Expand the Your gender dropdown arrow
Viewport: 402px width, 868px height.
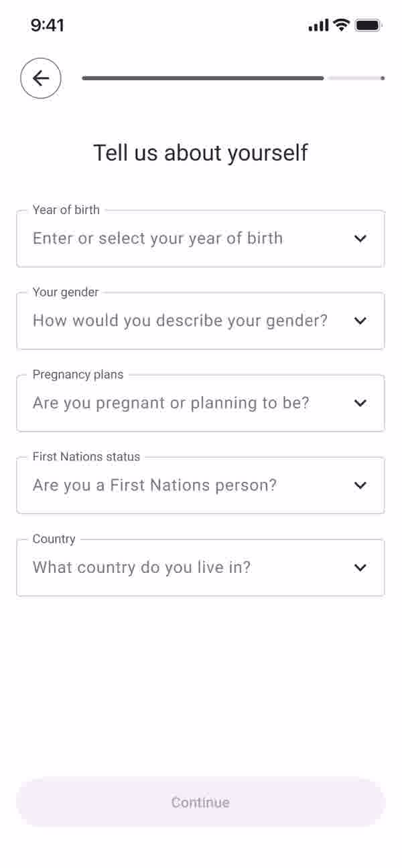[360, 321]
